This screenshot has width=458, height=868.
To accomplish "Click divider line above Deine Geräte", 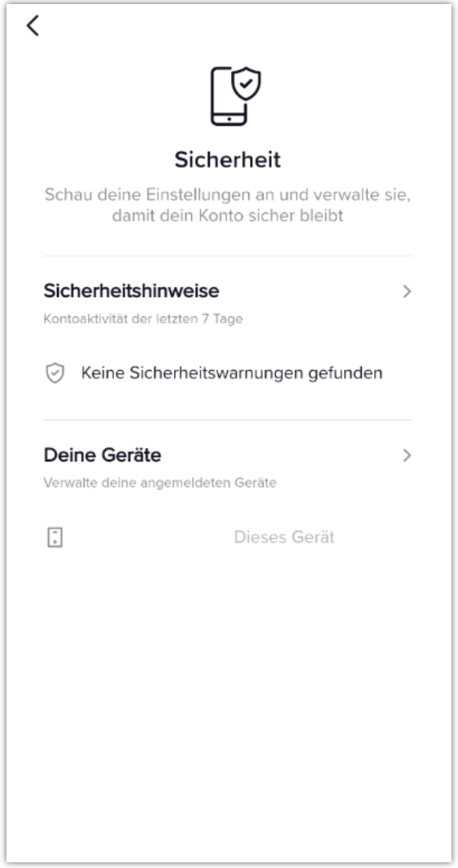I will click(228, 420).
